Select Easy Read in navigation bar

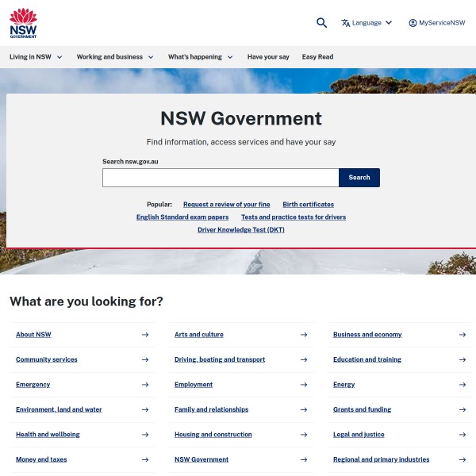317,57
